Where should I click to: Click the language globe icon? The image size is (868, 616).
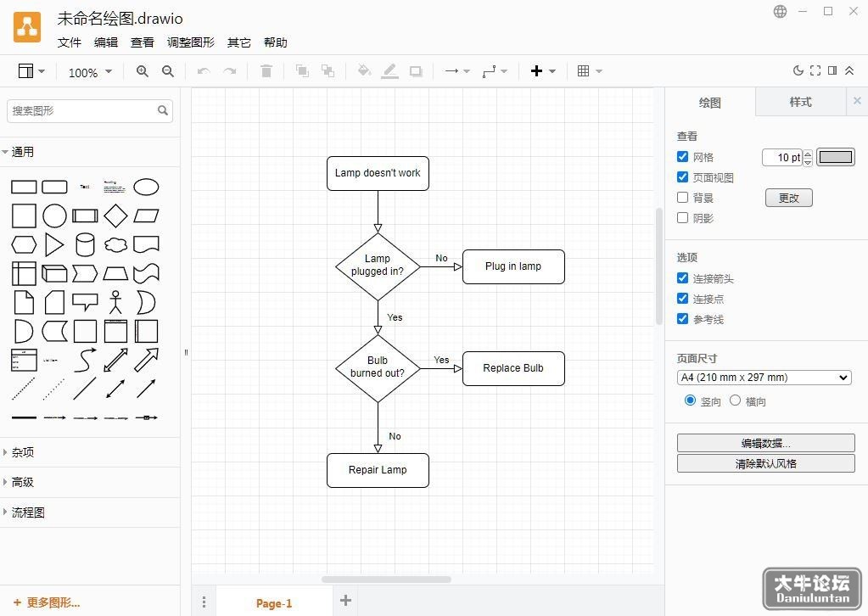pyautogui.click(x=780, y=12)
